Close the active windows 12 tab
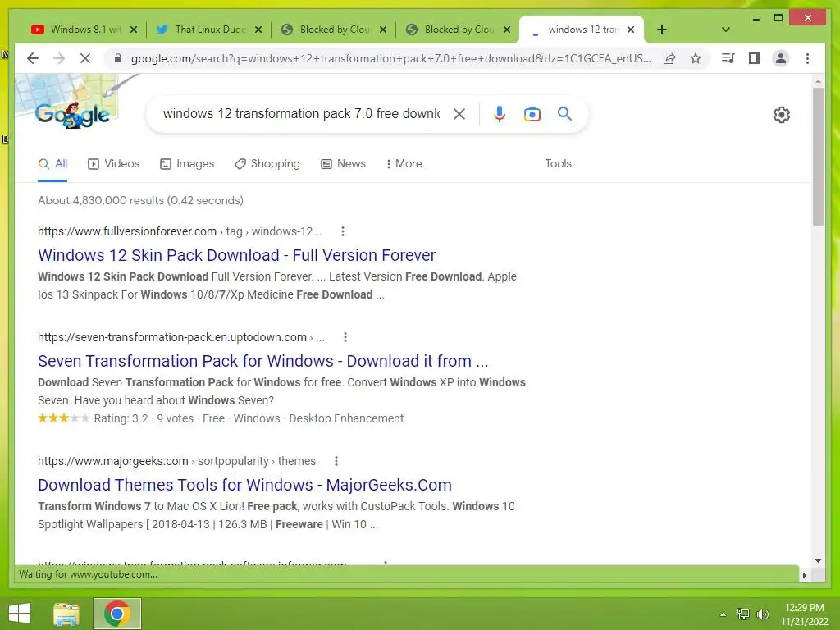Viewport: 840px width, 630px height. 631,30
